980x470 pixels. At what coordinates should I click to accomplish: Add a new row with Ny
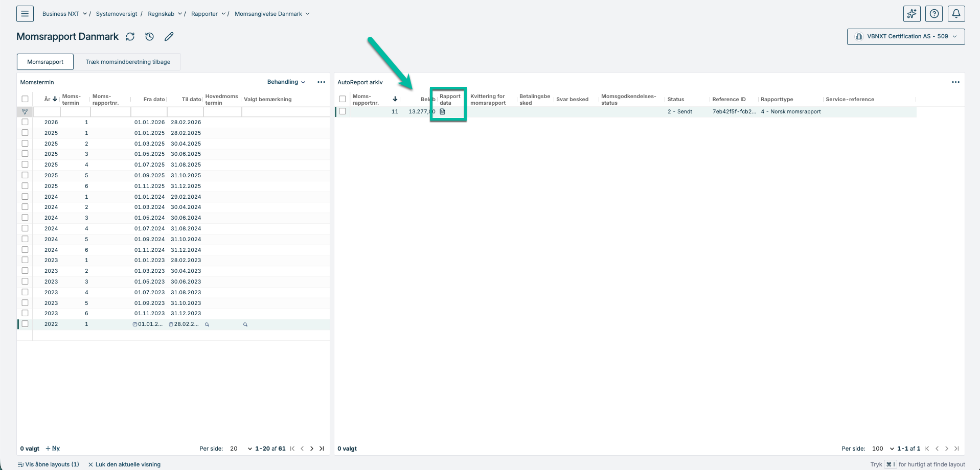(53, 449)
